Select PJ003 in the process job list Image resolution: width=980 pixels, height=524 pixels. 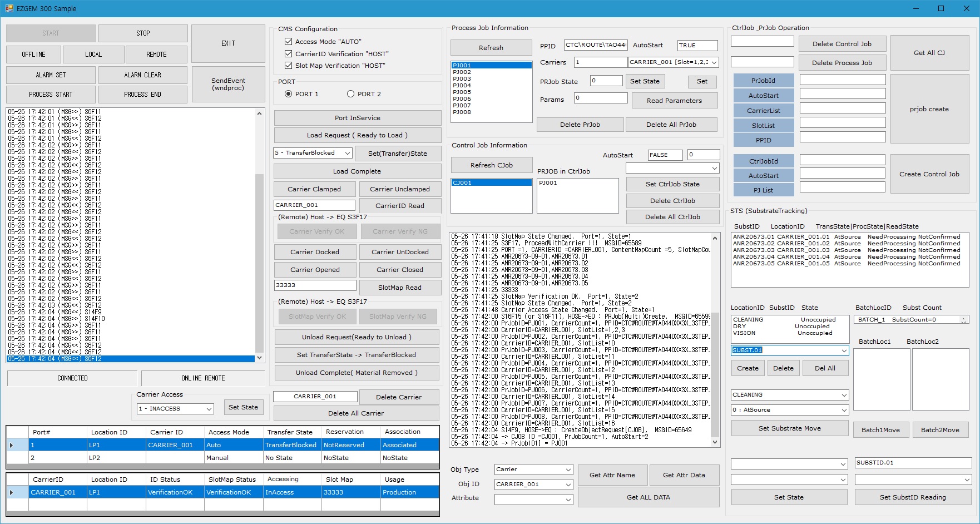[x=462, y=79]
